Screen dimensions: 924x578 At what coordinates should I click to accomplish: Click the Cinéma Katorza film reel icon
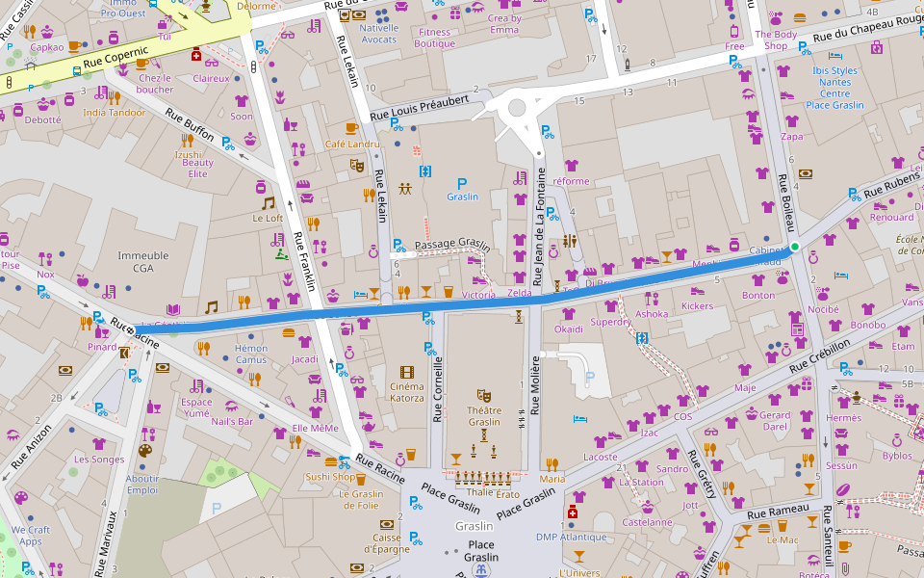405,373
